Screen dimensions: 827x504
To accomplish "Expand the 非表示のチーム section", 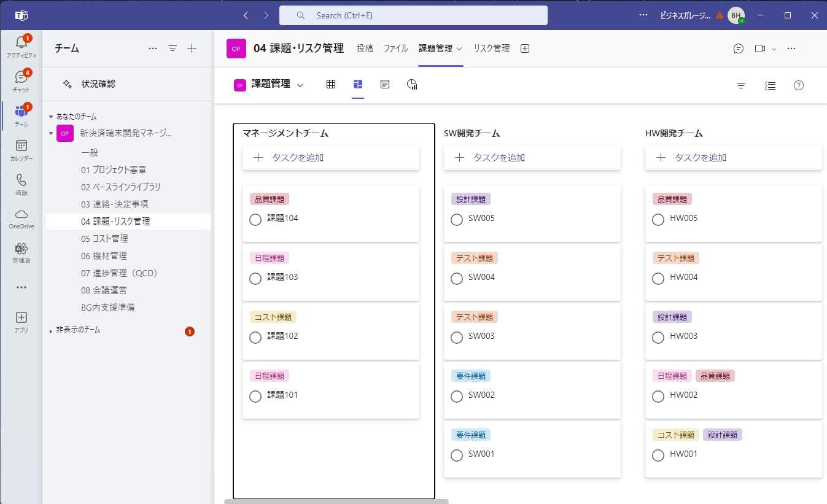I will [x=51, y=331].
